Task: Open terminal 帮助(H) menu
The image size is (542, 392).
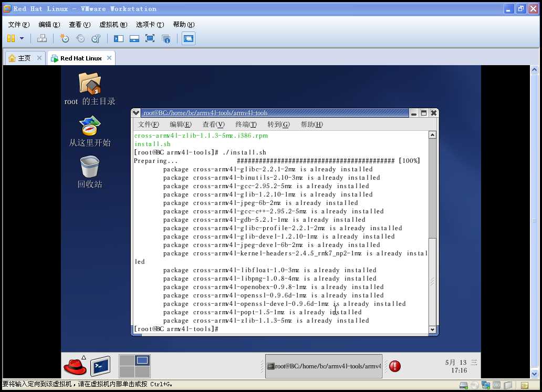Action: pos(311,124)
